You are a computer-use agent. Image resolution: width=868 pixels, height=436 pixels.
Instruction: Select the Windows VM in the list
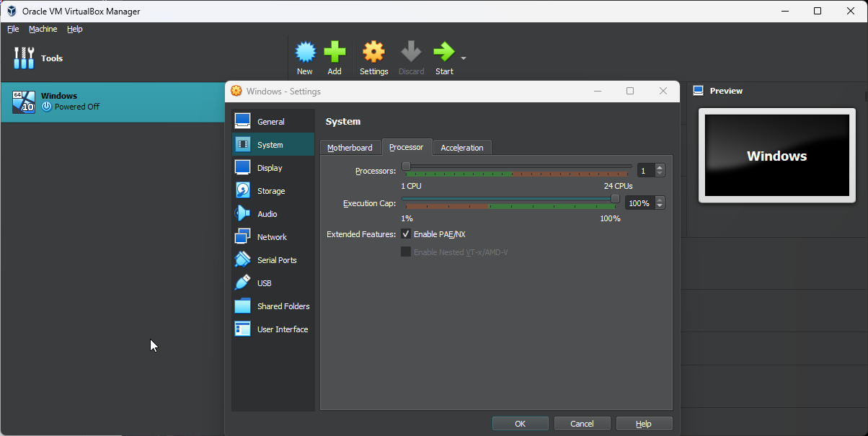pos(113,102)
